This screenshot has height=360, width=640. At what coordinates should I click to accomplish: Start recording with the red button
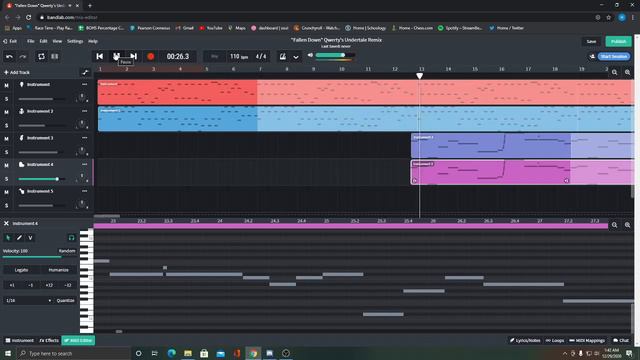click(151, 56)
